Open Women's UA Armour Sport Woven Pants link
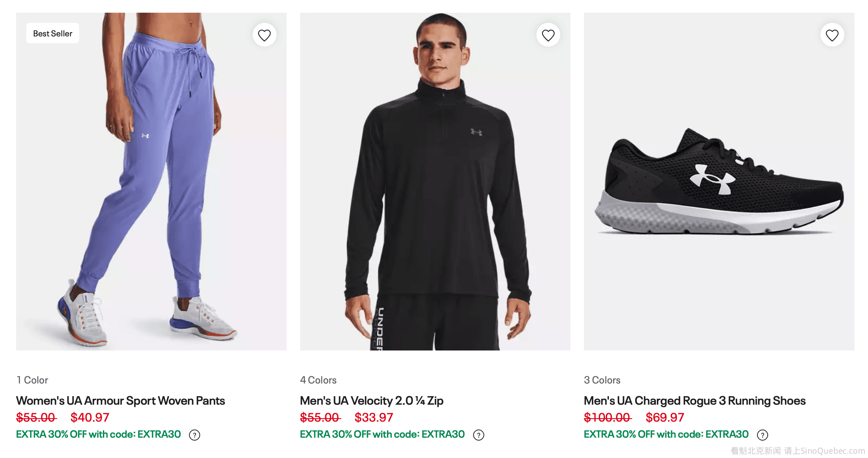This screenshot has width=868, height=458. click(x=120, y=400)
